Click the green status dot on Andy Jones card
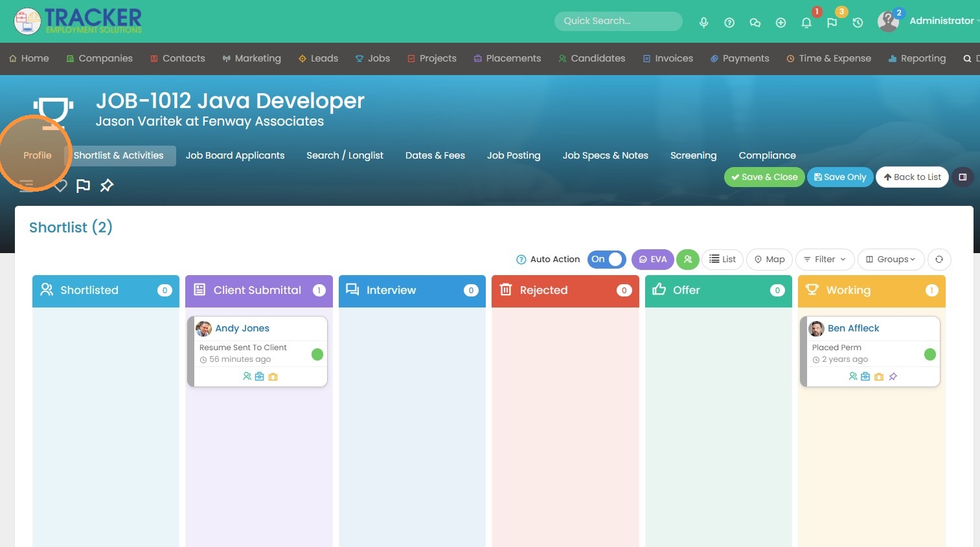Viewport: 980px width, 547px height. [x=317, y=354]
